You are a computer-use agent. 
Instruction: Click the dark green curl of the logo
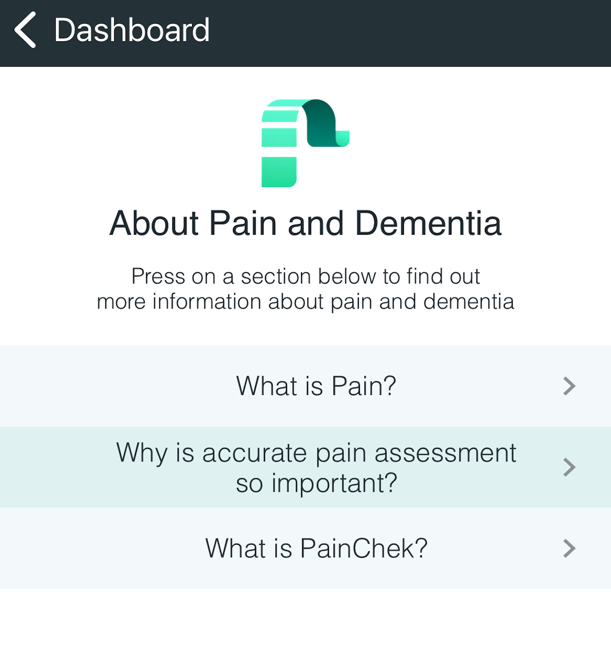tap(323, 123)
